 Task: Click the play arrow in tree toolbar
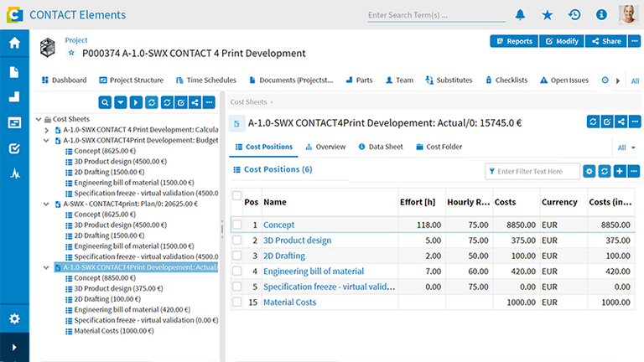coord(136,102)
